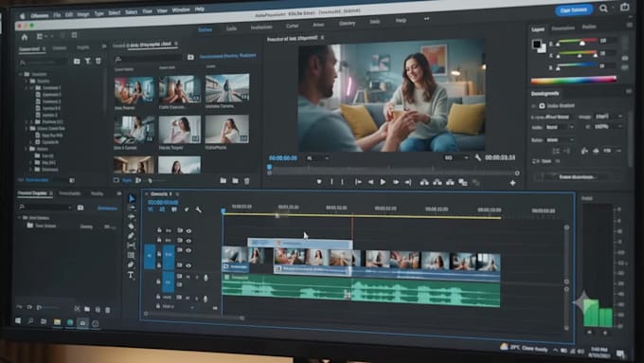
Task: Open Program Monitor settings wrench
Action: point(477,157)
